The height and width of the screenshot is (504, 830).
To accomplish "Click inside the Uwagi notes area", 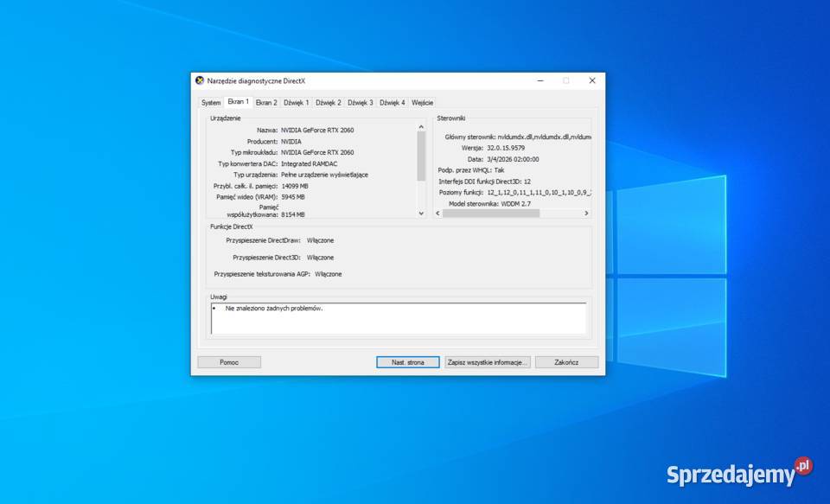I will pos(398,320).
